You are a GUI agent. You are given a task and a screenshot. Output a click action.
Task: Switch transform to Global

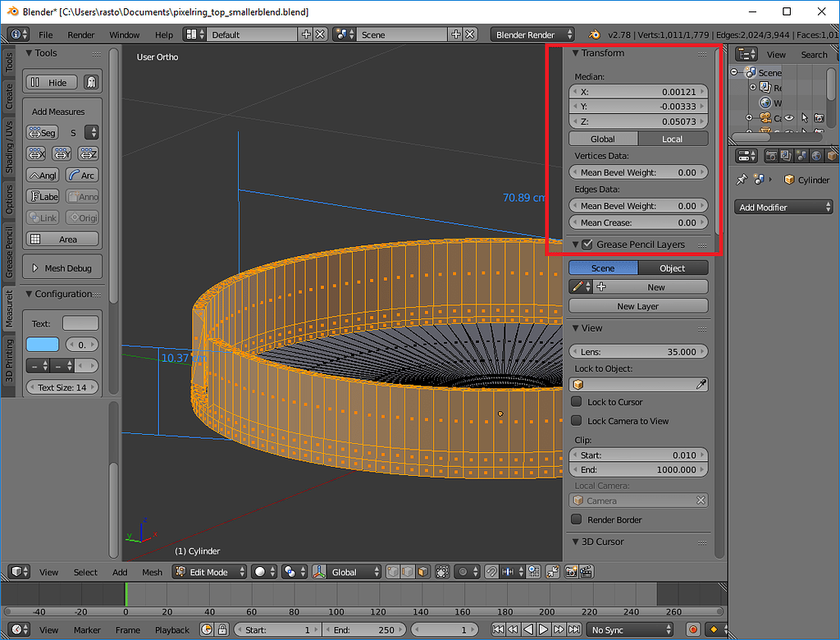(x=603, y=139)
